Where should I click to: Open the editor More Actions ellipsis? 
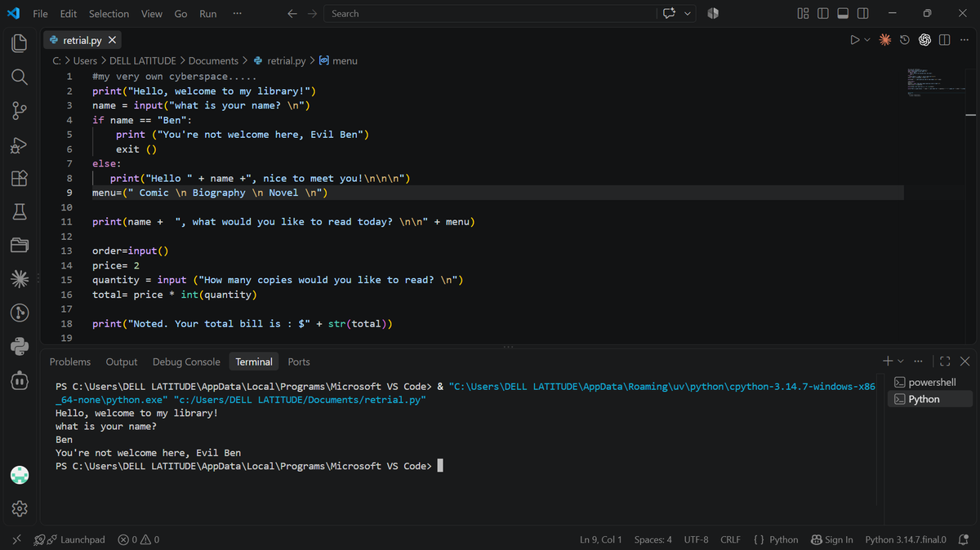[964, 40]
